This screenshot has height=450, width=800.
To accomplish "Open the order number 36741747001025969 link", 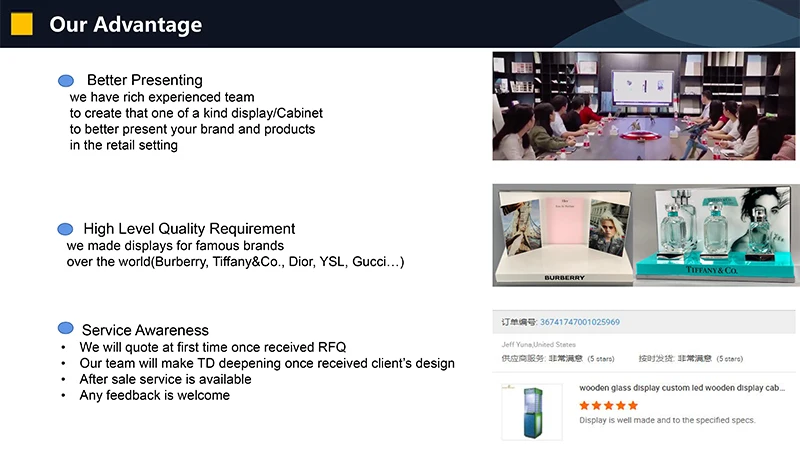I will point(580,322).
